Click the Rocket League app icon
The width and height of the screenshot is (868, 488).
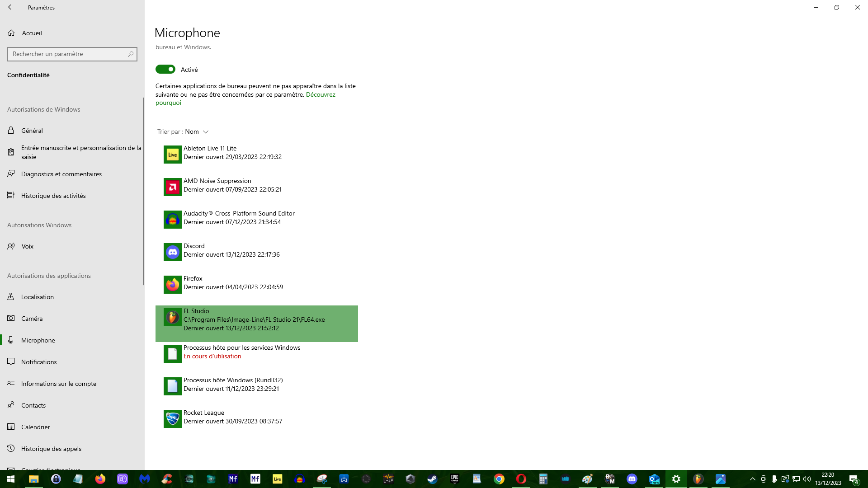172,419
